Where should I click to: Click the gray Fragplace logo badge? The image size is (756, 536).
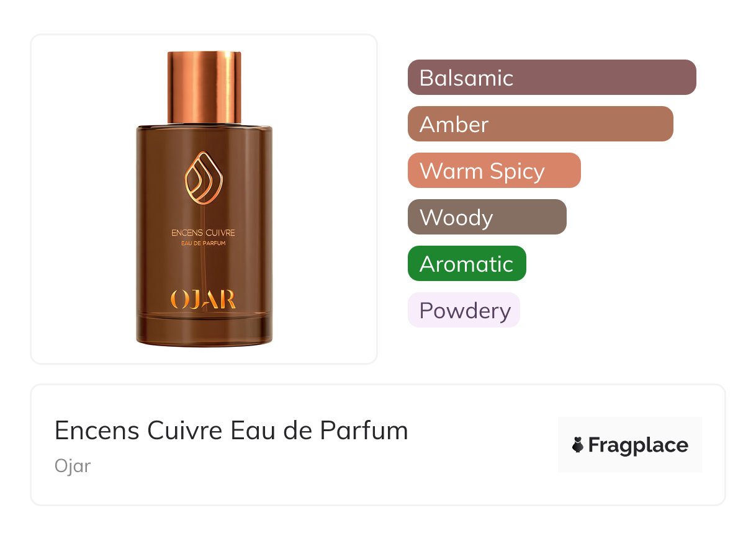click(x=630, y=445)
